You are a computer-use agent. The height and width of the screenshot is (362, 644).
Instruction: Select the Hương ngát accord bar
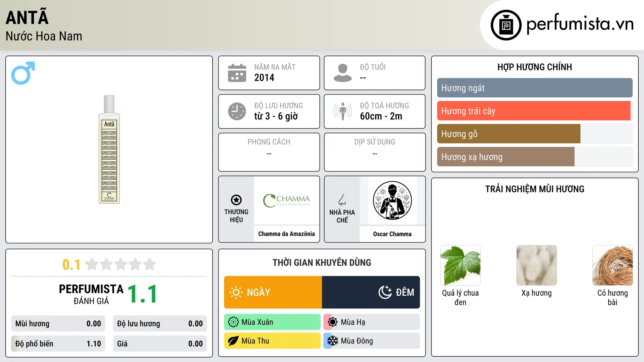pos(535,88)
